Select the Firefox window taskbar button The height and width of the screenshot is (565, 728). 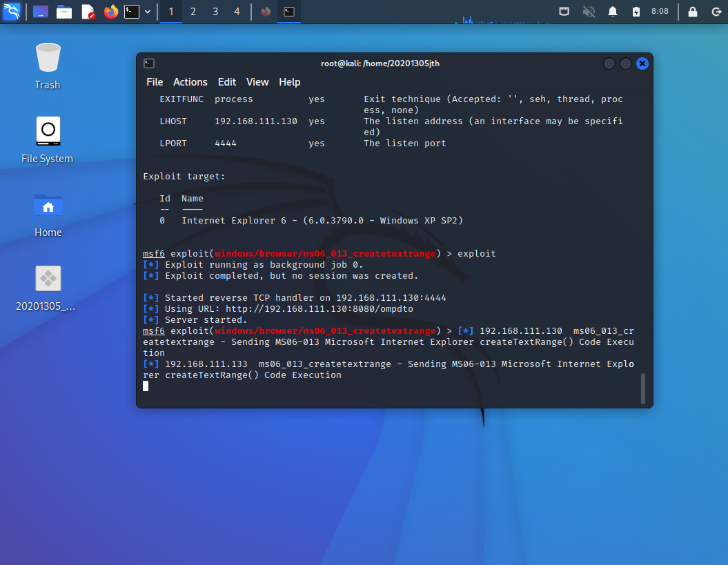point(266,12)
